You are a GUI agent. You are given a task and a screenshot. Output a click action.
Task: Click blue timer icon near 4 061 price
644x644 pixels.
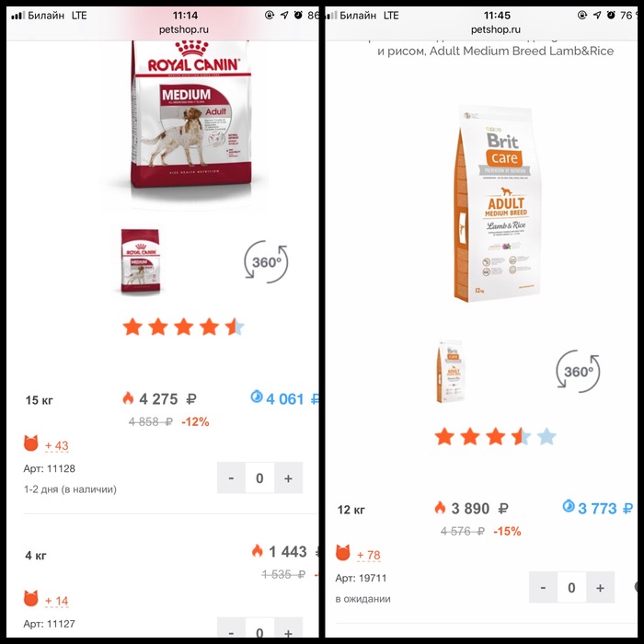coord(257,397)
